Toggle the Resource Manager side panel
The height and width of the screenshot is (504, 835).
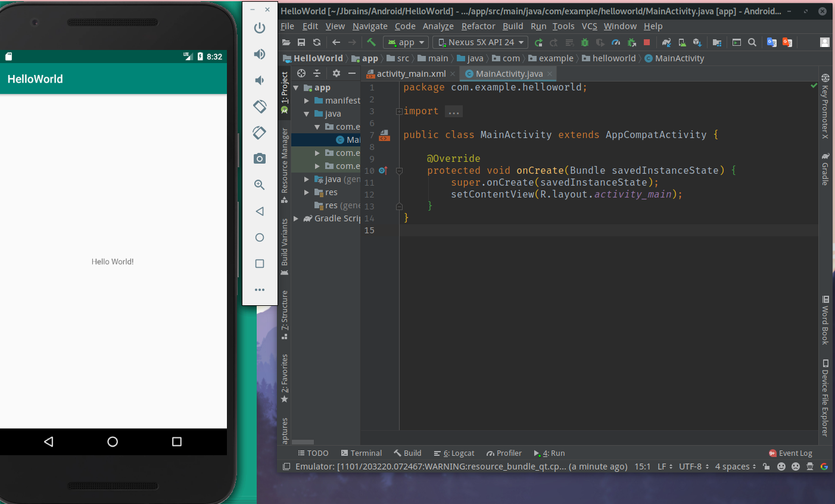(285, 165)
